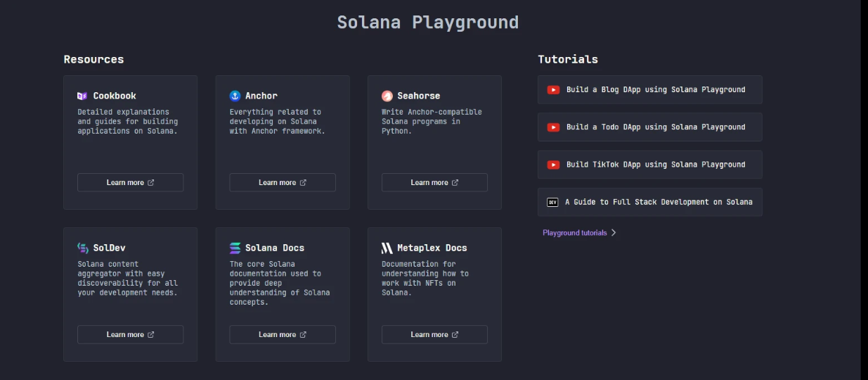The height and width of the screenshot is (380, 868).
Task: Select the Solana Docs logo icon
Action: click(235, 248)
